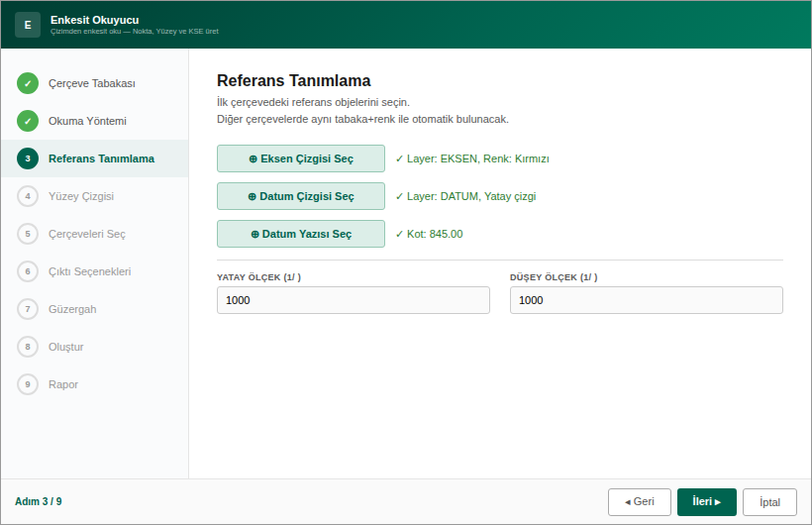Go back with the Geri button
Screen dimensions: 812x525
pyautogui.click(x=640, y=501)
